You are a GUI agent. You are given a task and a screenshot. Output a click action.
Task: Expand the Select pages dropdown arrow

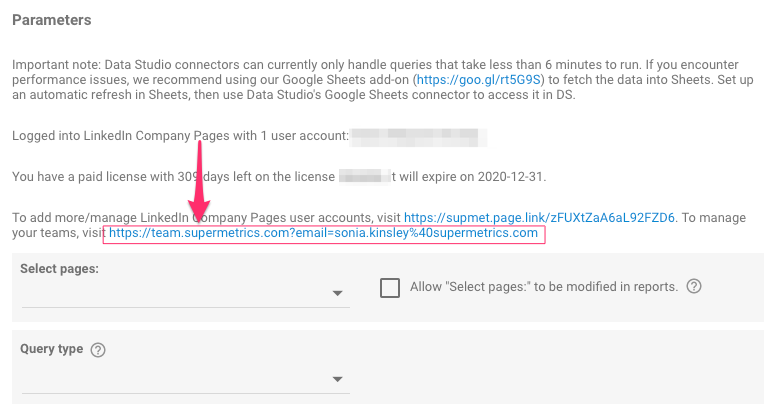click(x=338, y=293)
